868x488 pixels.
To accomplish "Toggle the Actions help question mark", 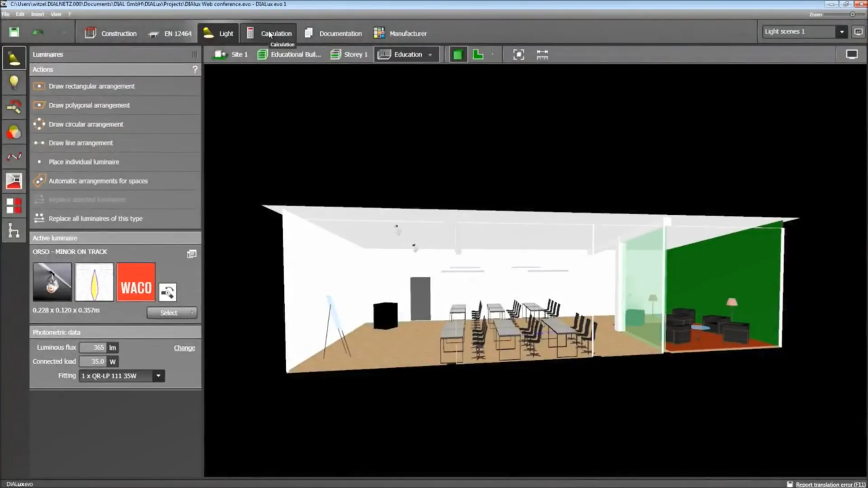I will tap(195, 70).
